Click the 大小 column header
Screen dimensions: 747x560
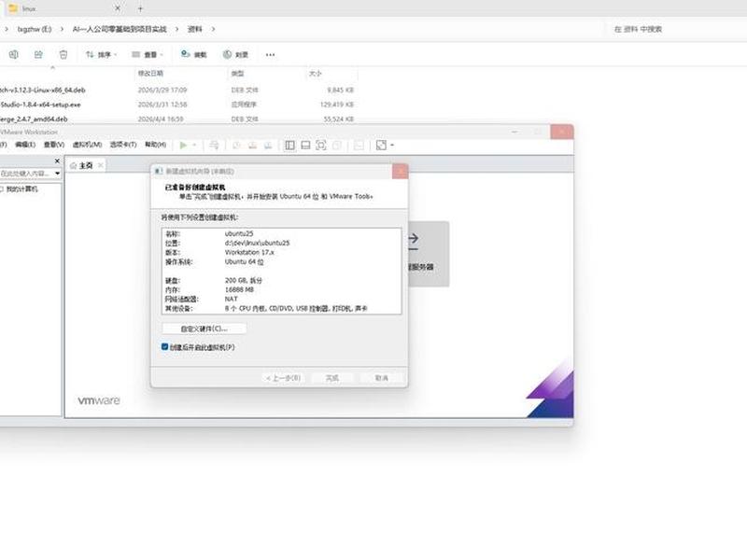[316, 74]
